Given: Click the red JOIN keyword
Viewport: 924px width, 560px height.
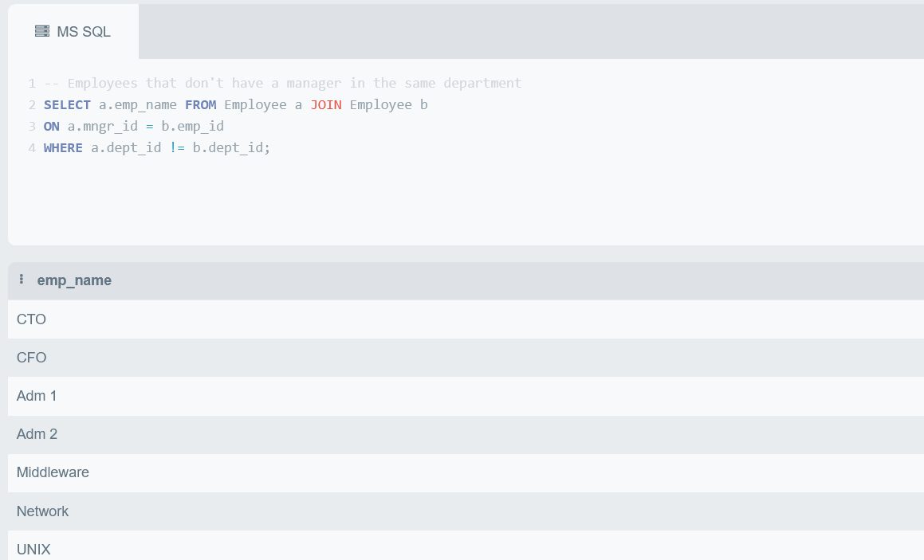Looking at the screenshot, I should (326, 105).
